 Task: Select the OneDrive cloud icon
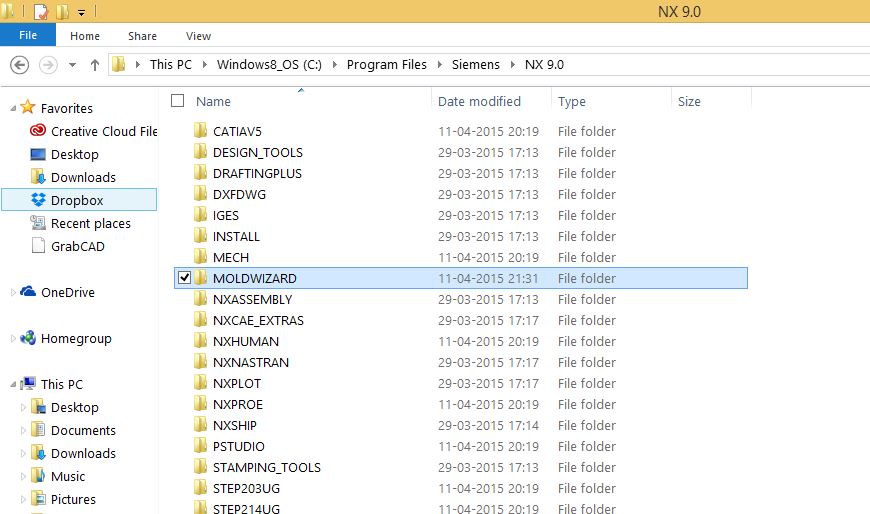tap(28, 291)
